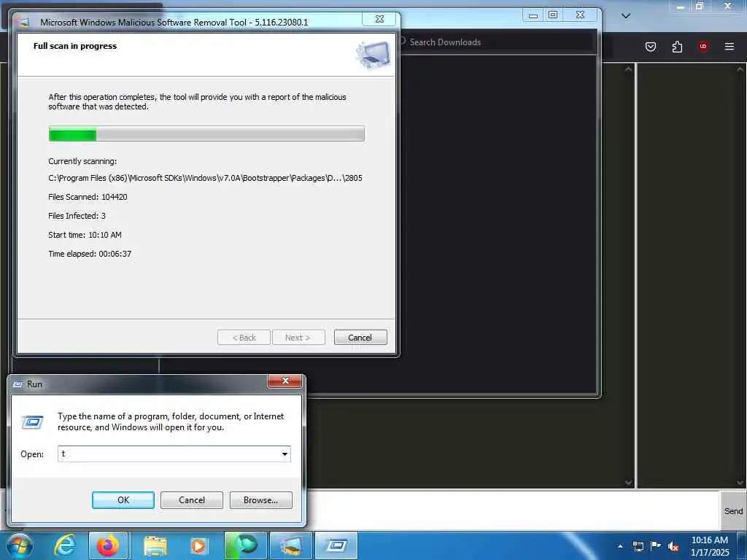The height and width of the screenshot is (560, 747).
Task: Show hidden system tray icons arrow
Action: coord(620,546)
